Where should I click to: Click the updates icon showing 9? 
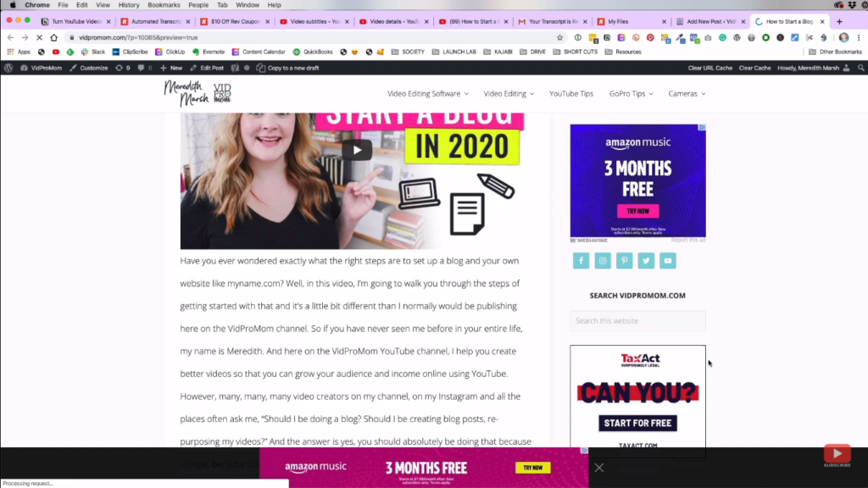pyautogui.click(x=123, y=68)
